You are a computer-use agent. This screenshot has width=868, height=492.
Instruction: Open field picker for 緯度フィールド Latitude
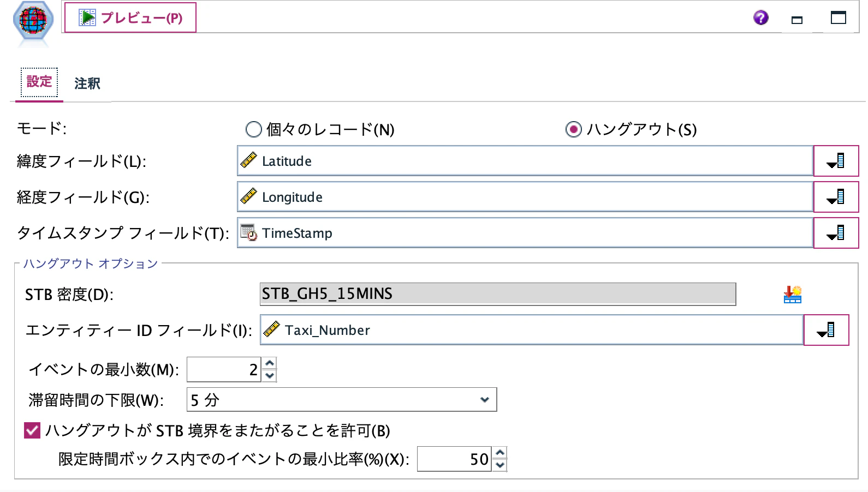(x=836, y=161)
